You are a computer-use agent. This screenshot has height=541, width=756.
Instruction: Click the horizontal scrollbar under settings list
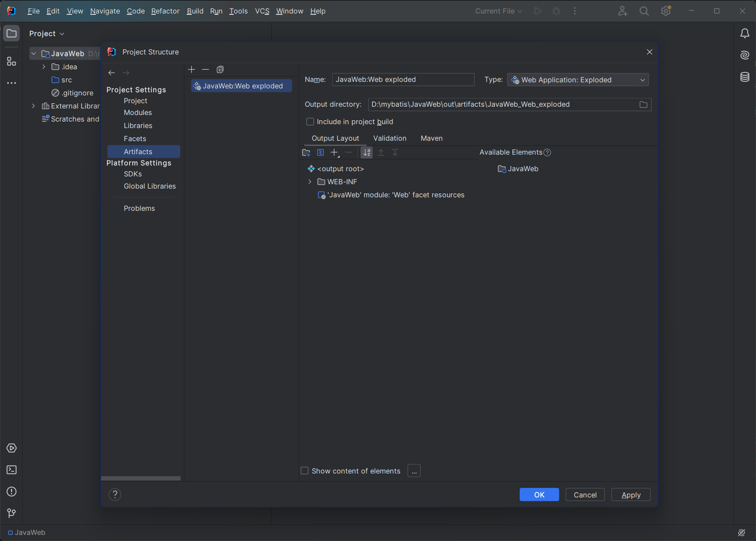coord(141,478)
